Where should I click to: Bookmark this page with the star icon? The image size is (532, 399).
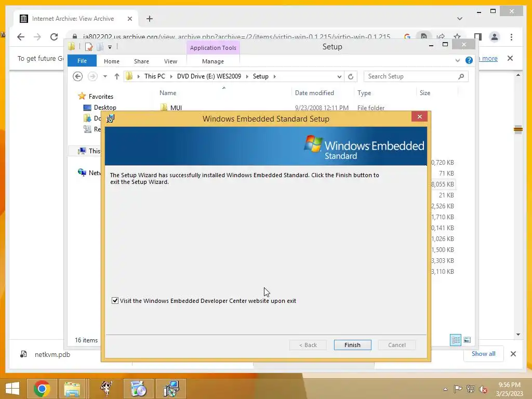[x=457, y=36]
